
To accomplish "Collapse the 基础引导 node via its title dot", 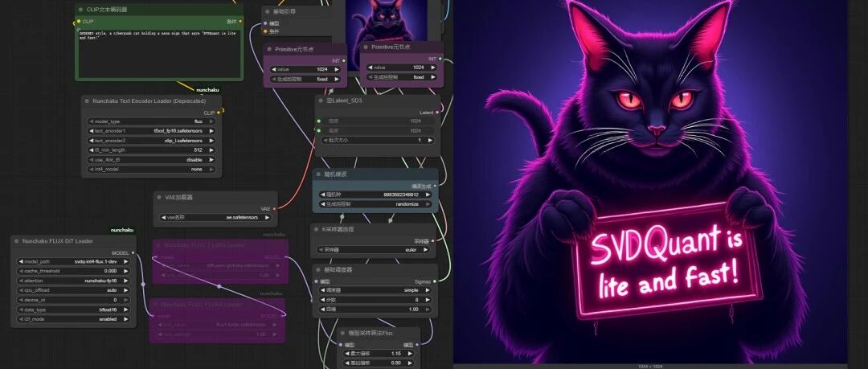I will [x=267, y=11].
